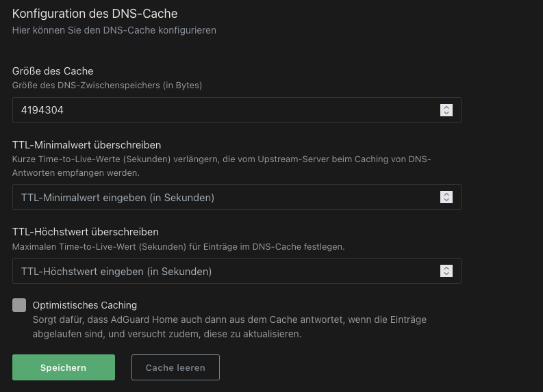Increase TTL-Höchstwert with the up arrow
The width and height of the screenshot is (543, 392).
pyautogui.click(x=446, y=268)
